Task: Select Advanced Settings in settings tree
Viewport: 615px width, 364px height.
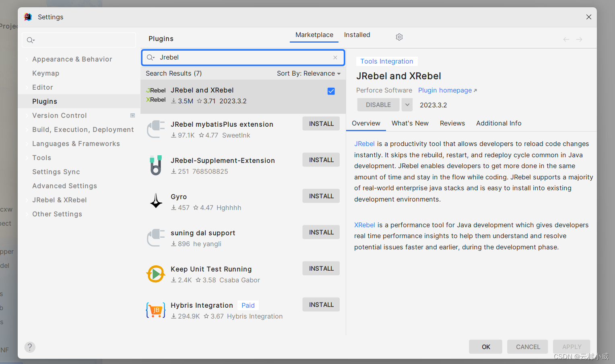Action: point(64,186)
